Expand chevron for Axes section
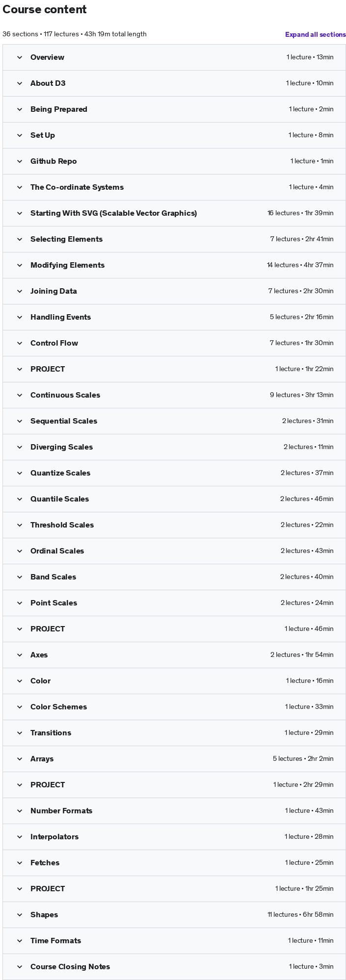The width and height of the screenshot is (346, 980). (x=20, y=655)
